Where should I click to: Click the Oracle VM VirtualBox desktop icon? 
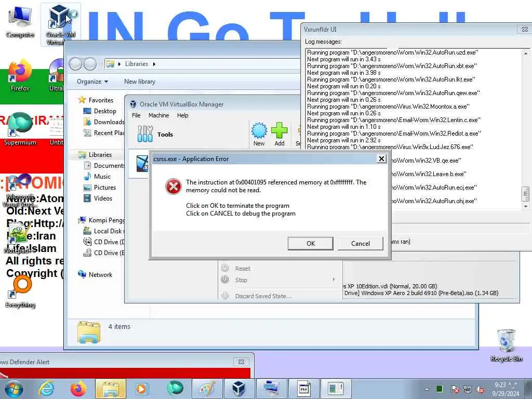pyautogui.click(x=61, y=24)
